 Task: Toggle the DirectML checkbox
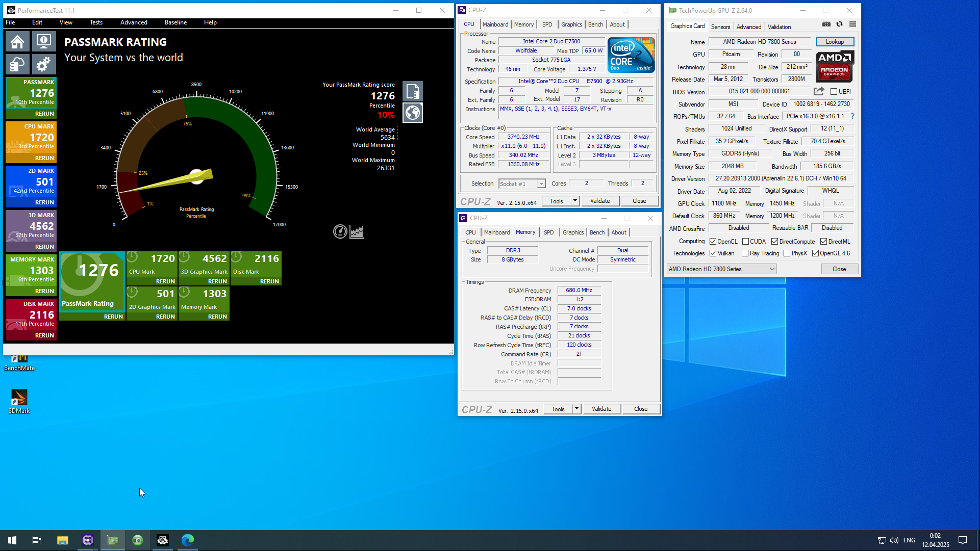[823, 242]
